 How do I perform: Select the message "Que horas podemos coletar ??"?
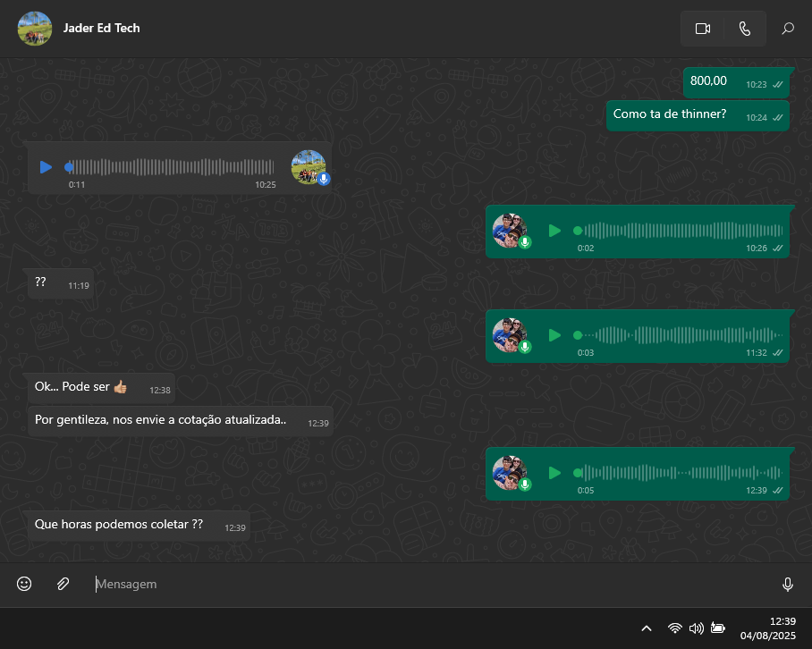click(x=119, y=525)
